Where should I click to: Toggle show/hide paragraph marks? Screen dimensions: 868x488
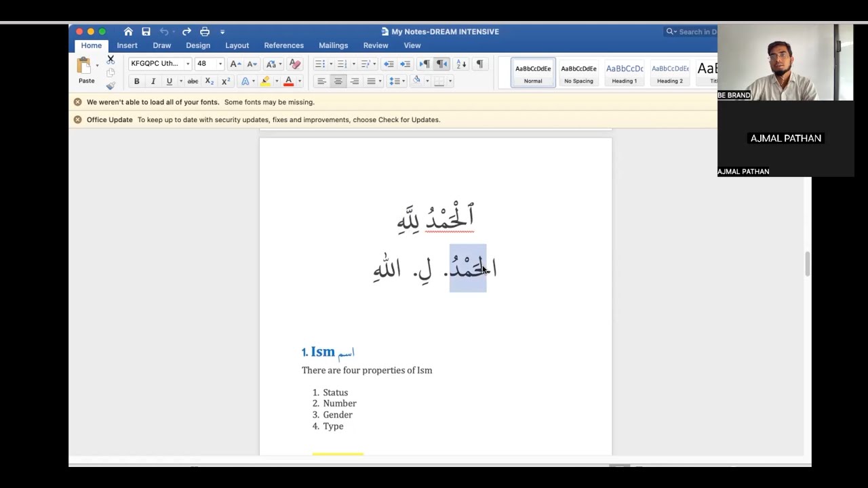coord(479,64)
